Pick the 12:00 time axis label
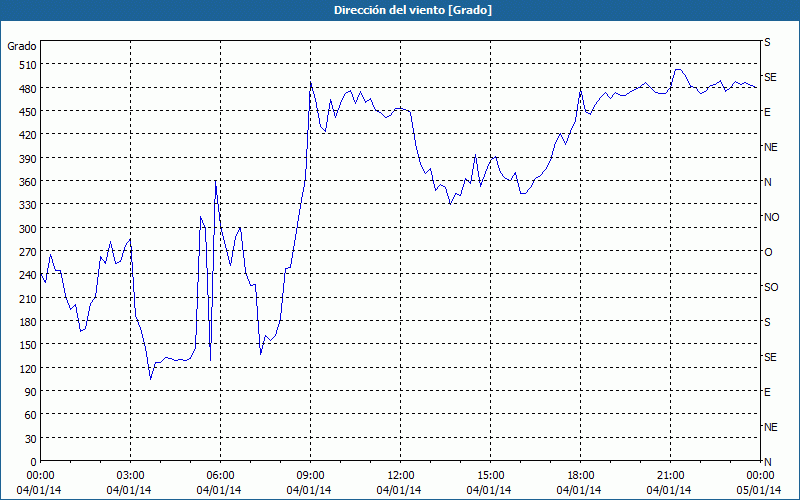This screenshot has width=800, height=500. pos(401,476)
